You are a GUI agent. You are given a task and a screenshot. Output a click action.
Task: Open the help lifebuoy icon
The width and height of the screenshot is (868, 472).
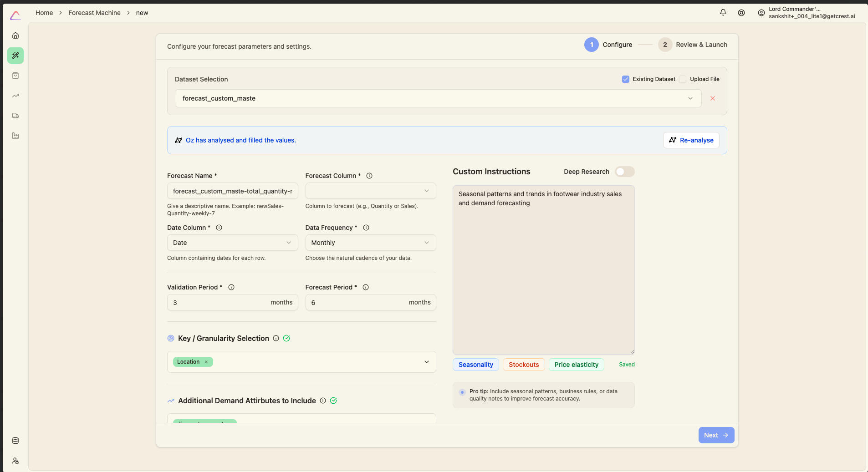click(x=741, y=13)
